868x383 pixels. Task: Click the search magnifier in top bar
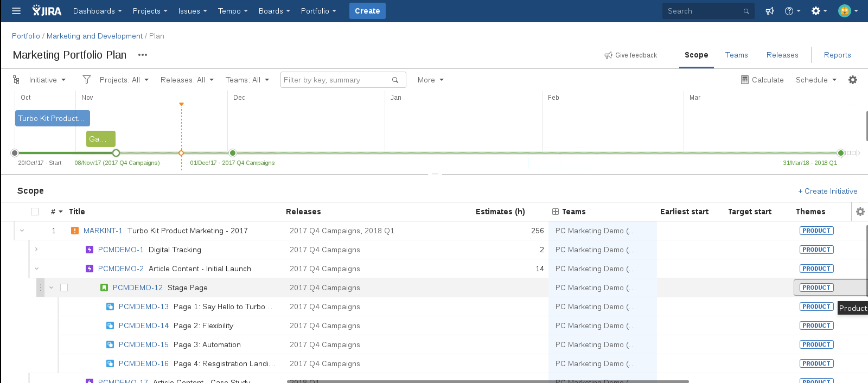746,11
